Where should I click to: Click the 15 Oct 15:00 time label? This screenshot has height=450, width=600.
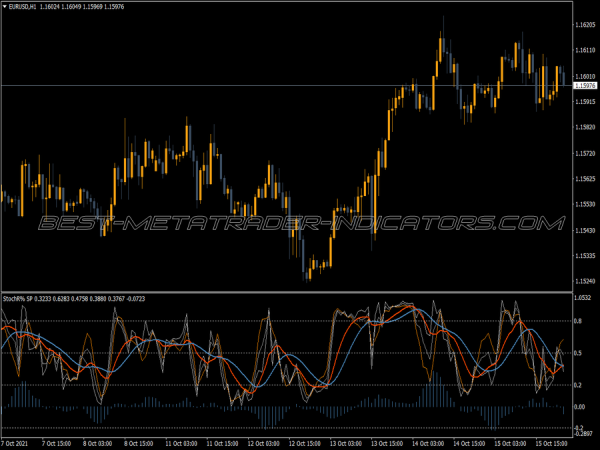pyautogui.click(x=551, y=444)
